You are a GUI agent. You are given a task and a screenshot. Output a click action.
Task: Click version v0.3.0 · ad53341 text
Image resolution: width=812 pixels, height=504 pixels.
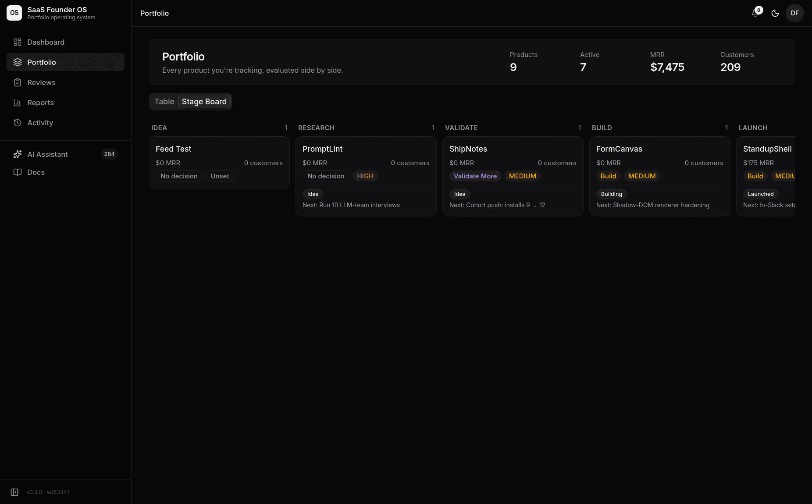point(48,492)
